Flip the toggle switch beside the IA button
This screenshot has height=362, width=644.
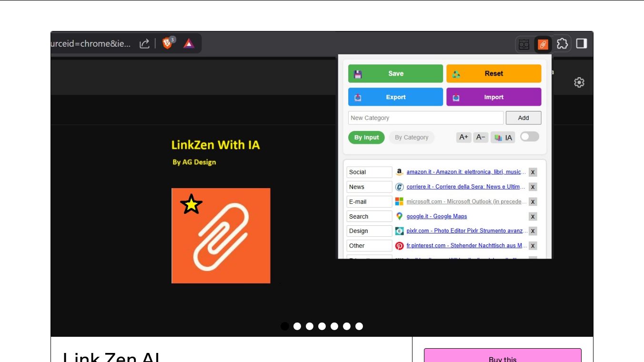click(x=529, y=137)
